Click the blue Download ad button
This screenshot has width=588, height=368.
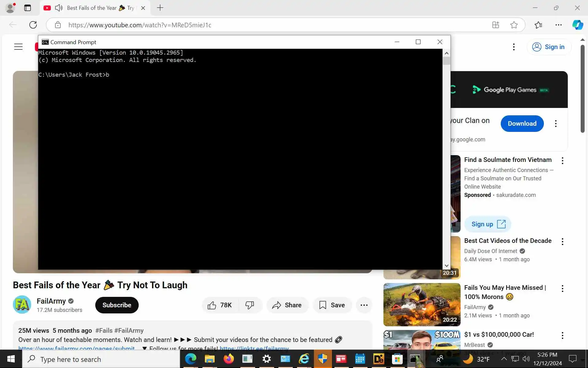coord(522,124)
